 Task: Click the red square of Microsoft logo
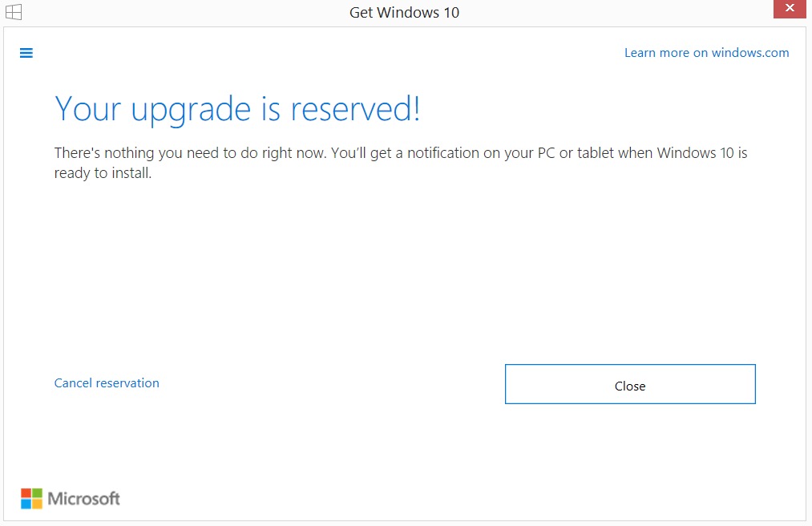26,493
